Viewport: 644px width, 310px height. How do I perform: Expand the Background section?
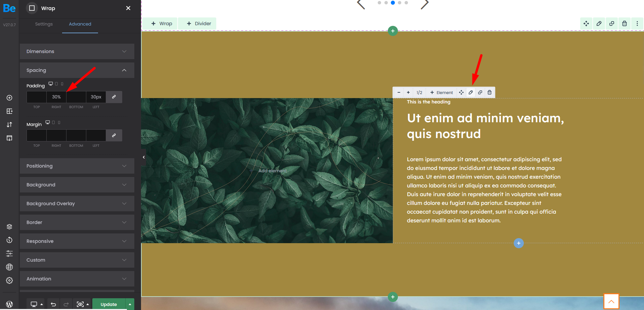[77, 185]
